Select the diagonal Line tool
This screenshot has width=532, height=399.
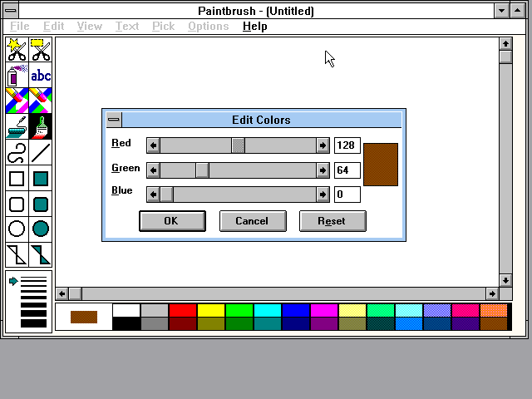pos(41,153)
